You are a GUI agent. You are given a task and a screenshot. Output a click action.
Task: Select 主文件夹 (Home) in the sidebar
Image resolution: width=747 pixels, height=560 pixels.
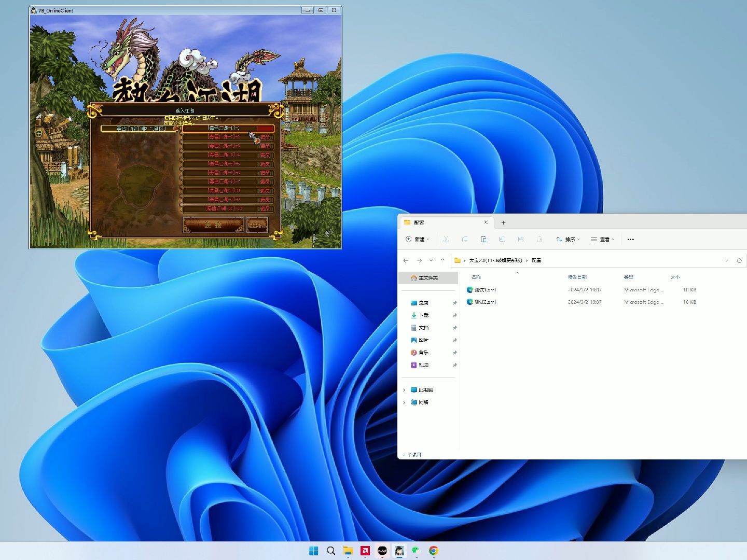pos(428,278)
